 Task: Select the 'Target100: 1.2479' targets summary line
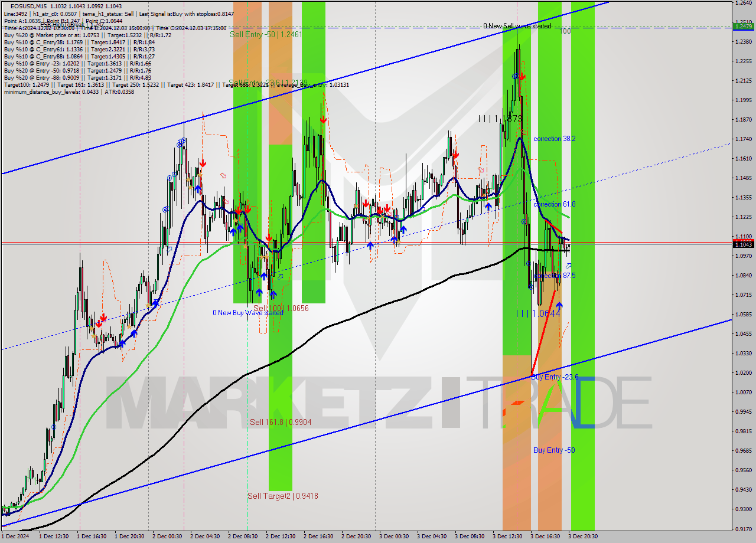176,84
